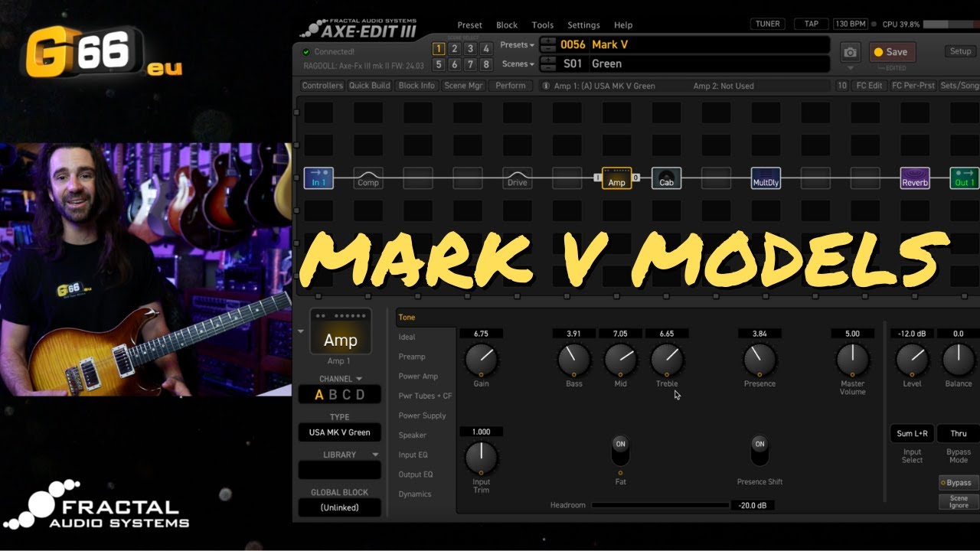
Task: Open the Input Select Sum L+R dropdown
Action: [911, 434]
